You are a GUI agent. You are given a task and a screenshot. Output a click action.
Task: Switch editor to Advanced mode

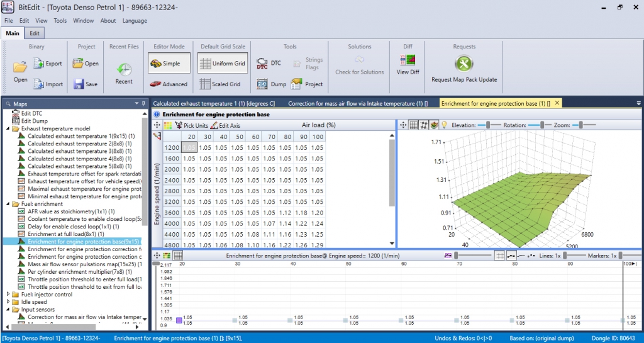point(169,84)
